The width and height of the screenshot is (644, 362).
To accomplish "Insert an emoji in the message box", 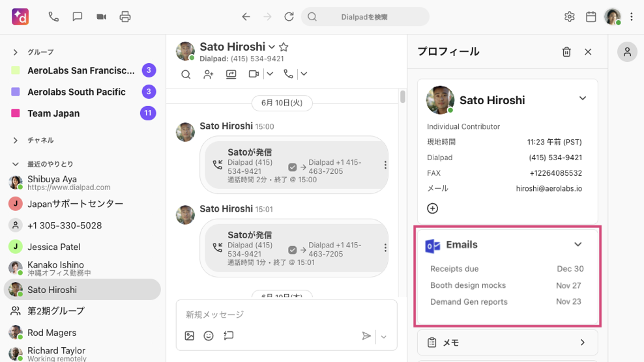I will click(209, 336).
